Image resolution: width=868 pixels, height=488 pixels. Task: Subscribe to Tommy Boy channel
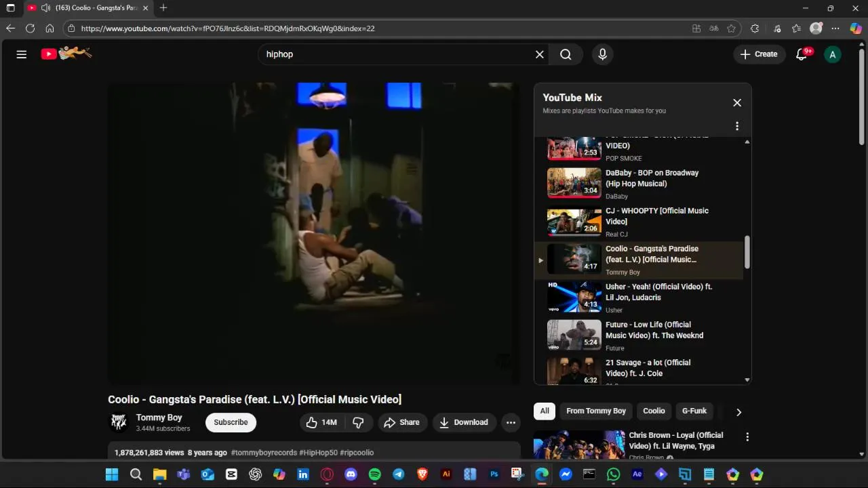[x=231, y=422]
